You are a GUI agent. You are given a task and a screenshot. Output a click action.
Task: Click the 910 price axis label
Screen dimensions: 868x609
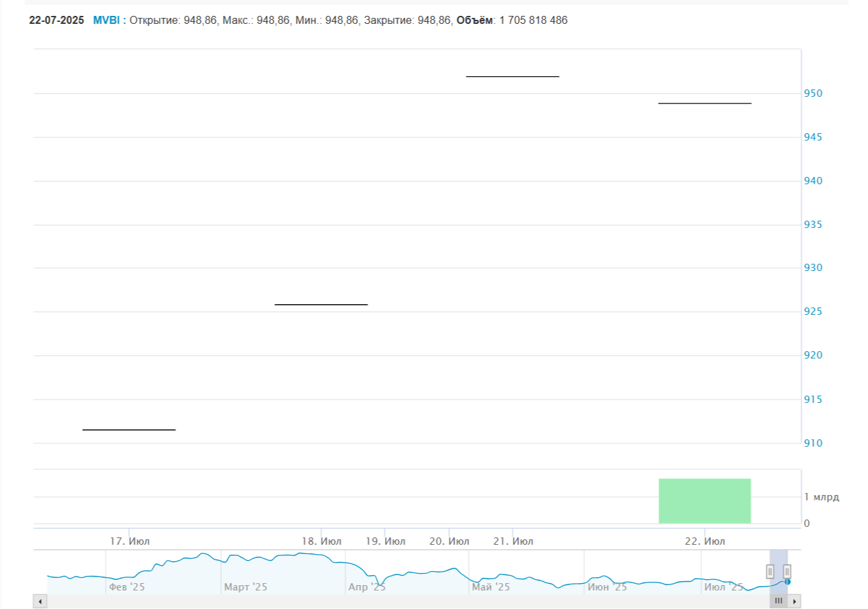click(814, 443)
